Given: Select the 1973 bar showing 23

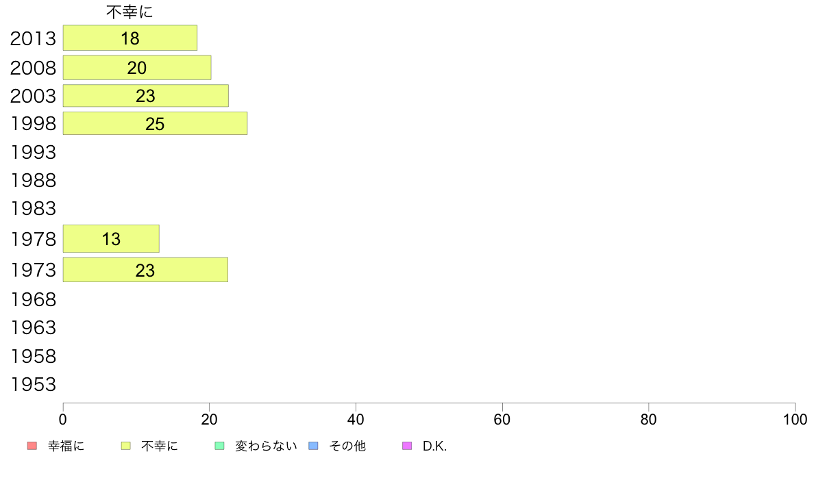Looking at the screenshot, I should click(145, 270).
